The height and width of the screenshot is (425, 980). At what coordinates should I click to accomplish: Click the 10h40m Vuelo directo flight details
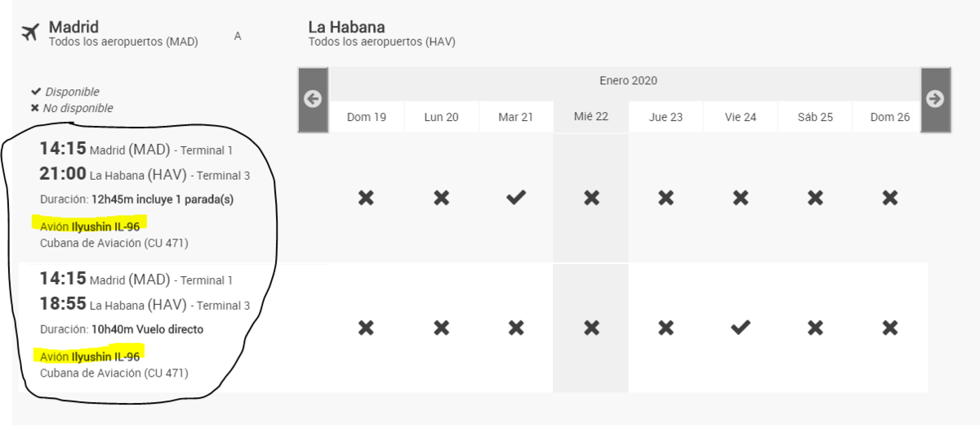click(147, 329)
